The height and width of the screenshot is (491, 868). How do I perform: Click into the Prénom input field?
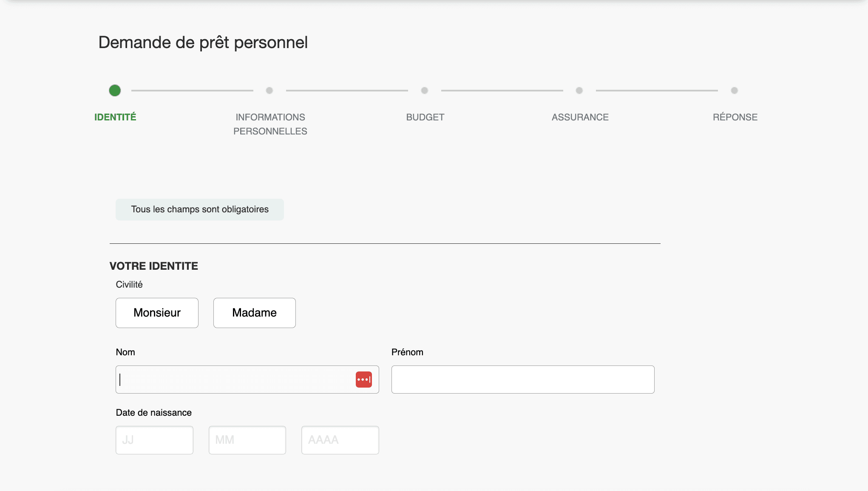pyautogui.click(x=522, y=380)
